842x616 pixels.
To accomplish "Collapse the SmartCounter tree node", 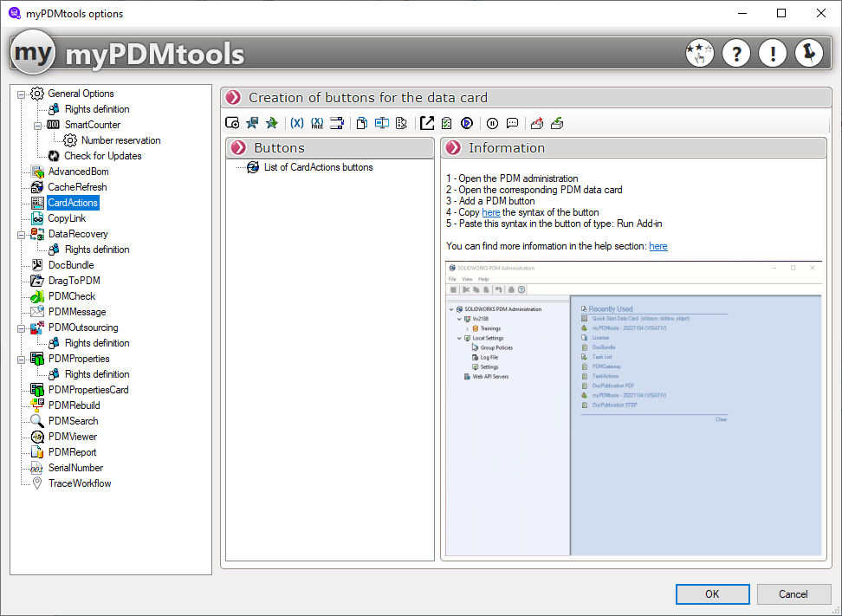I will [x=38, y=125].
